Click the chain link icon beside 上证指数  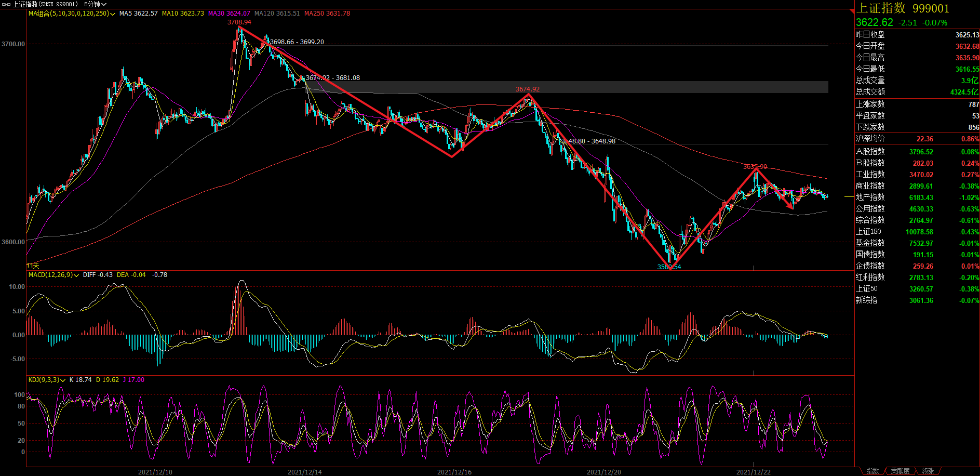(x=6, y=4)
